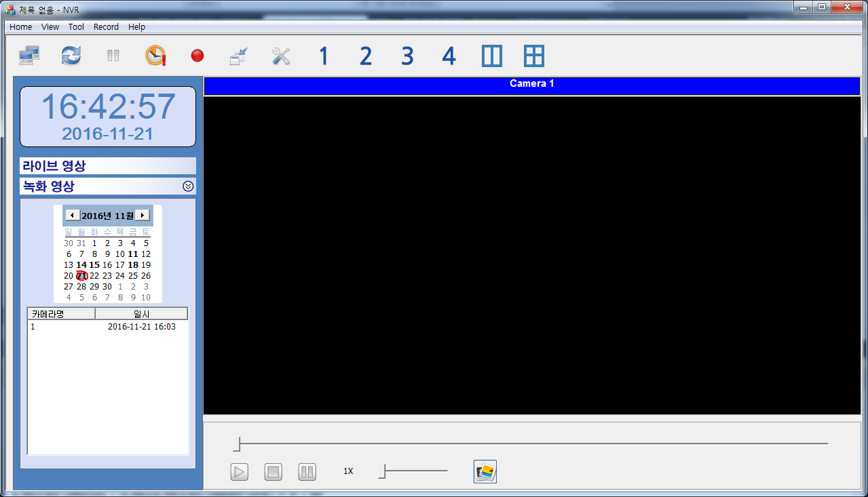Switch to camera channel 3
This screenshot has width=868, height=497.
pos(407,56)
